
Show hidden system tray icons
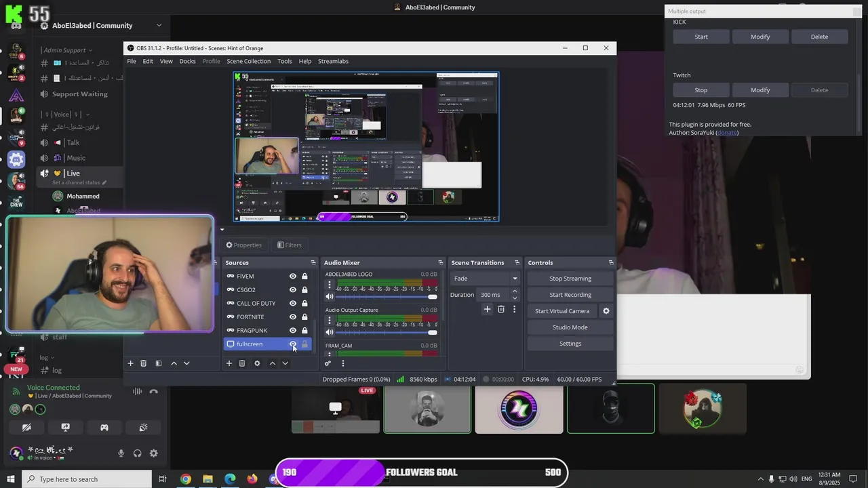pos(760,479)
